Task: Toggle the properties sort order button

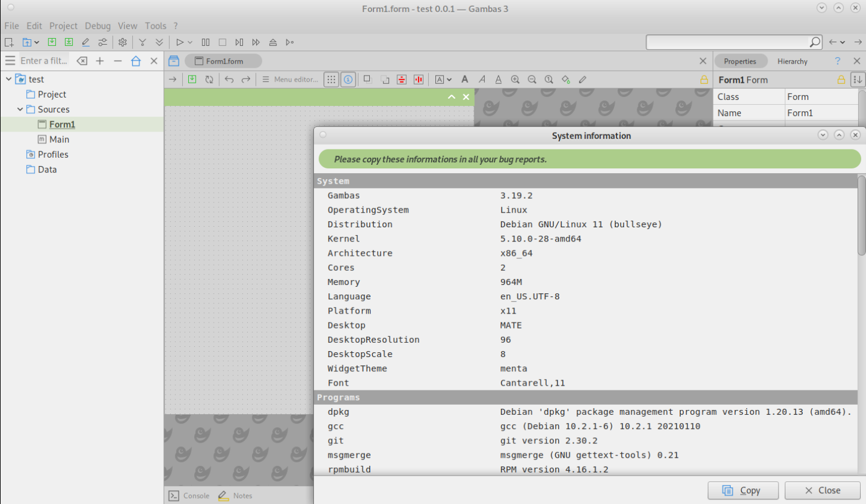Action: pos(858,80)
